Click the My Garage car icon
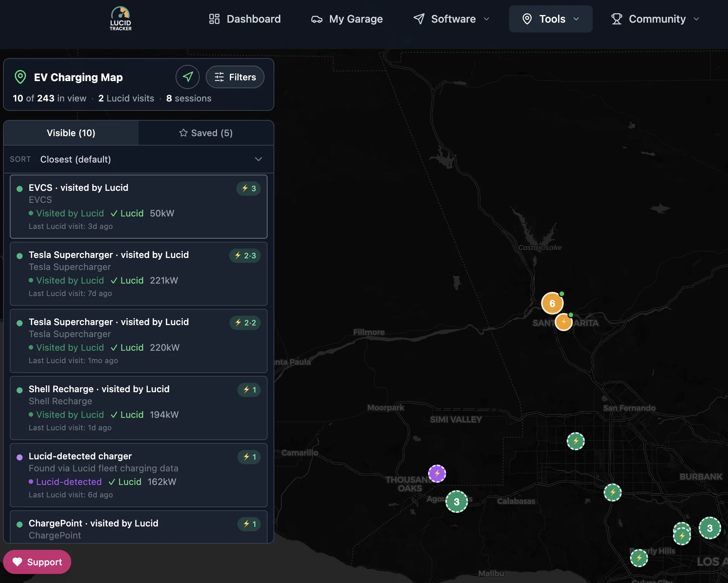728x583 pixels. click(x=317, y=19)
